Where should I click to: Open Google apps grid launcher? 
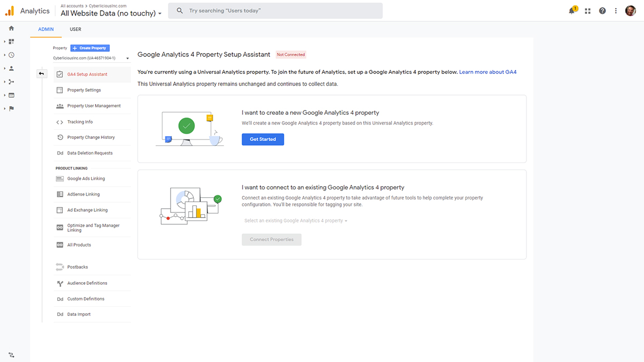(587, 10)
